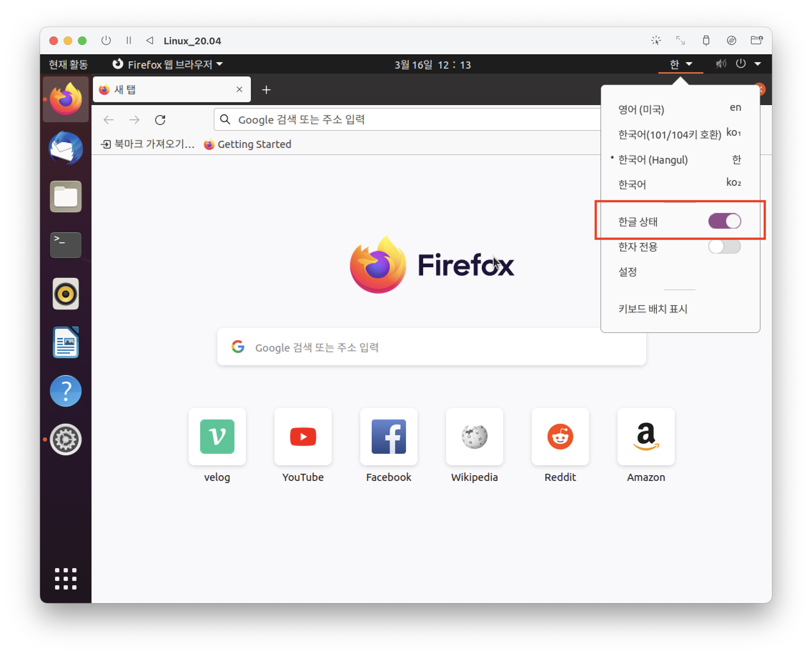Open LibreOffice Writer from the dock
Viewport: 812px width, 656px height.
(x=65, y=342)
